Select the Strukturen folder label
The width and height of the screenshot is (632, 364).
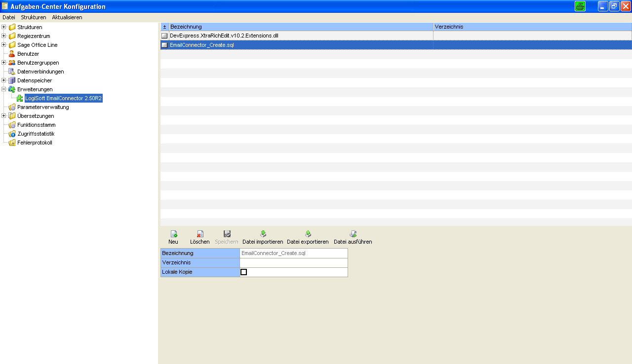30,27
